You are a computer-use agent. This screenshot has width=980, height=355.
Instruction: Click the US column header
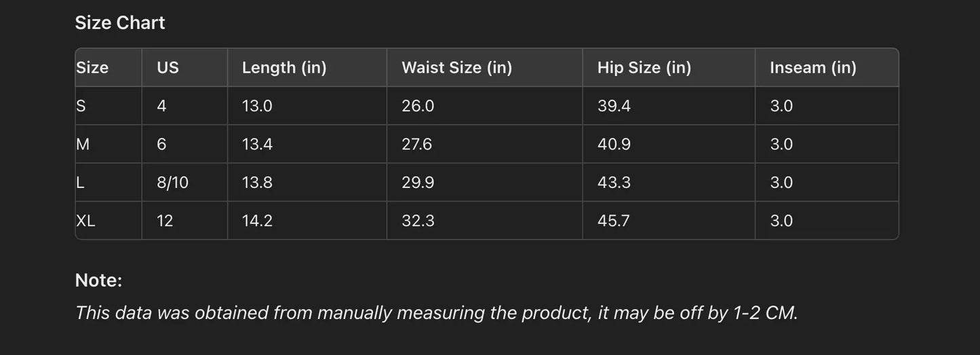pyautogui.click(x=168, y=68)
